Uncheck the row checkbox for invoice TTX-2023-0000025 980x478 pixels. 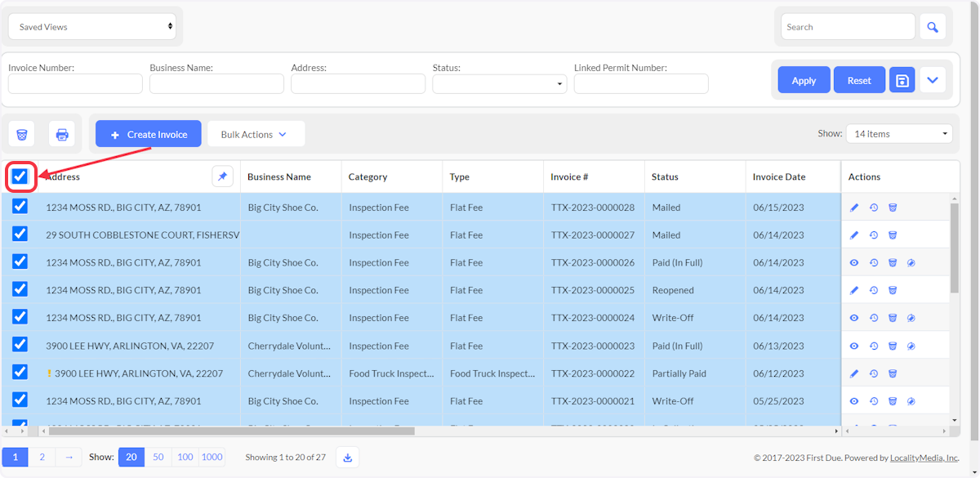pos(20,289)
